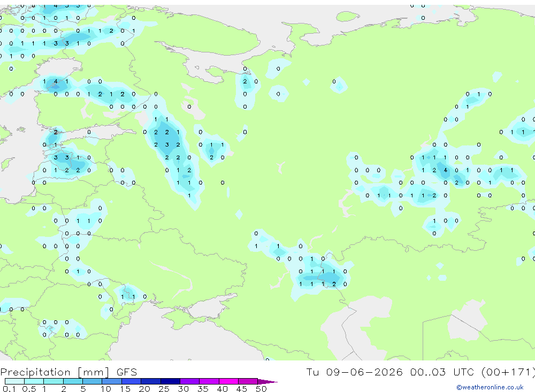Viewport: 535px width, 392px height.
Task: Click the '30' legend scale label
Action: pos(183,389)
